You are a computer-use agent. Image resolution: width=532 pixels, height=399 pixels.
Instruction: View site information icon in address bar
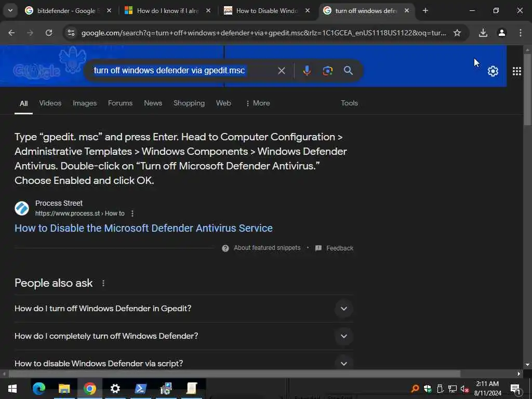click(71, 33)
